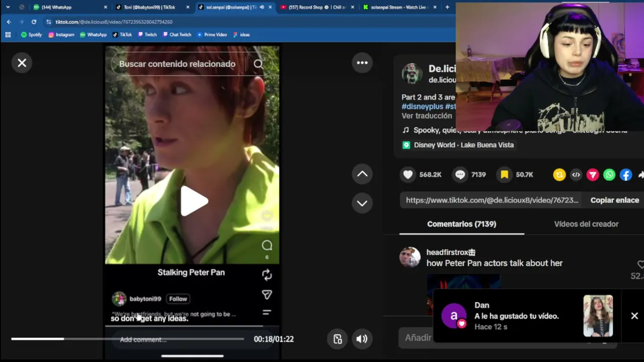This screenshot has width=644, height=362.
Task: Click the floating player icon beside the speaker
Action: (x=338, y=339)
